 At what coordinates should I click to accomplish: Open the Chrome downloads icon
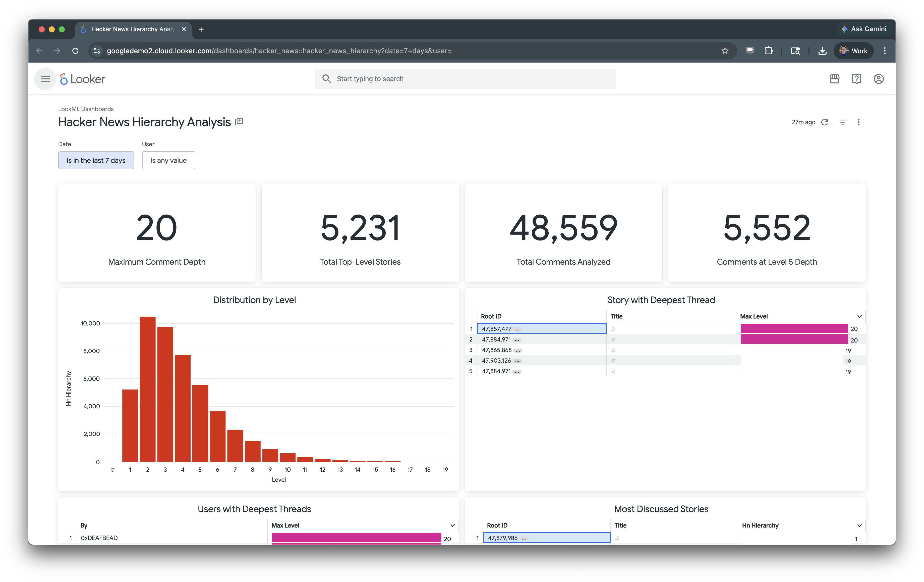(822, 51)
